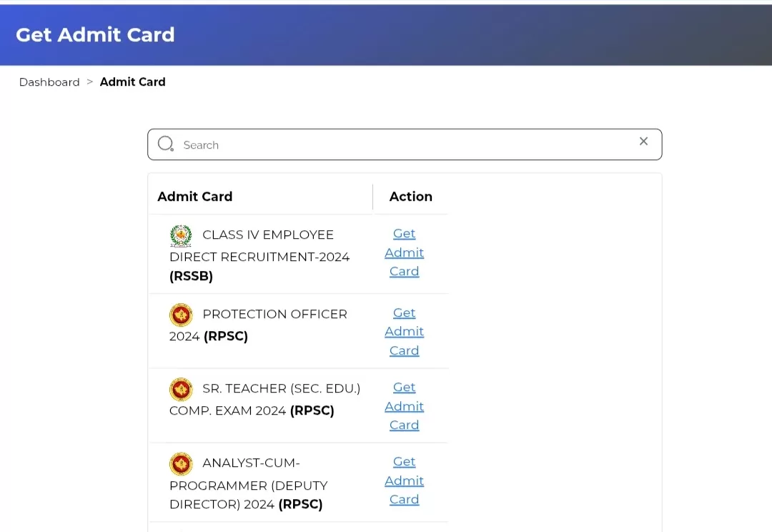Click RPSC logo beside Sr. Teacher exam

tap(181, 389)
